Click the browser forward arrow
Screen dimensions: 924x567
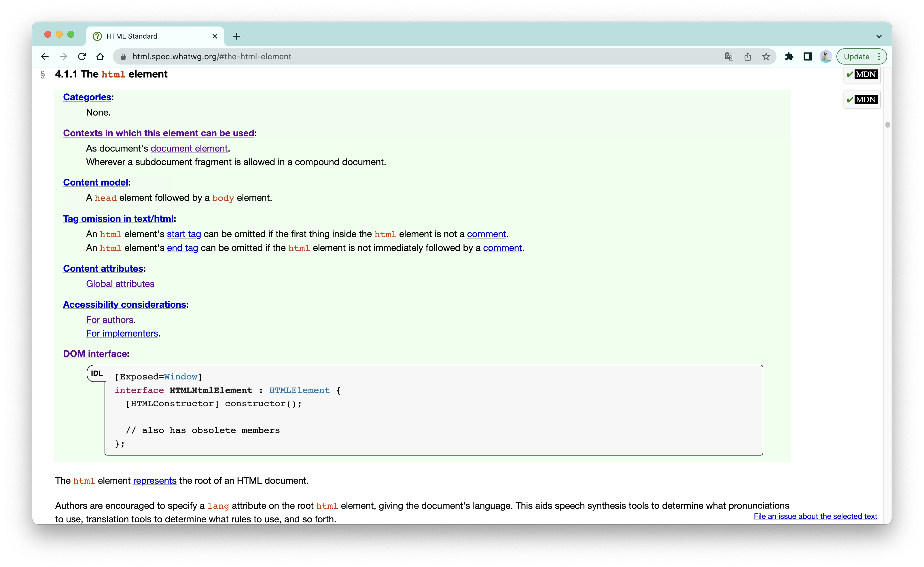pos(63,57)
